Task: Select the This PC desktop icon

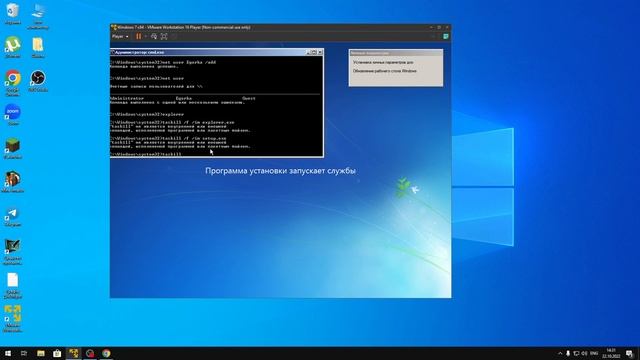Action: pyautogui.click(x=38, y=16)
